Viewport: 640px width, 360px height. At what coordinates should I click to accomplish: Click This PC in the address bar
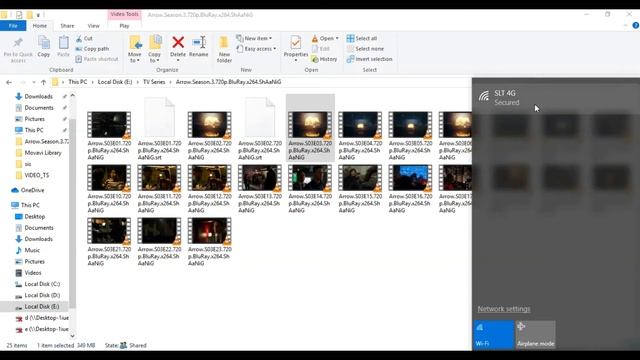pos(78,82)
